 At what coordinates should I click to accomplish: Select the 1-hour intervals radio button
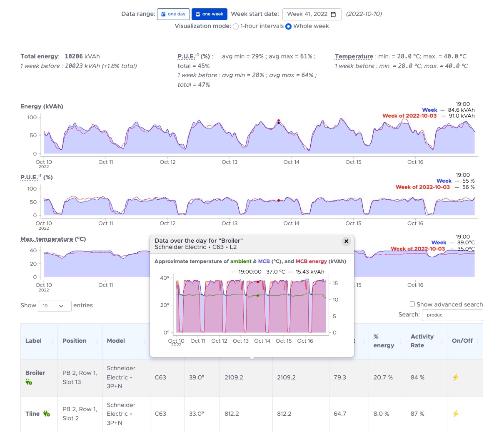[236, 26]
